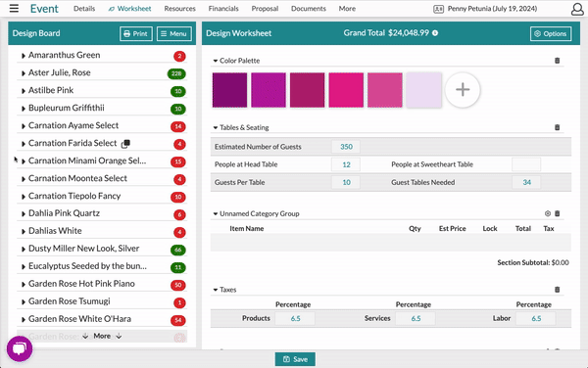
Task: Expand the Carnation Moontea Select item
Action: (24, 179)
